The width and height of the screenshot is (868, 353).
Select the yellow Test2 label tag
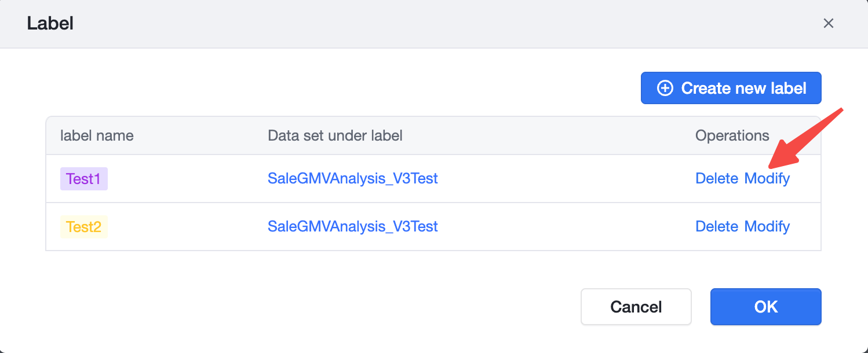[x=84, y=227]
